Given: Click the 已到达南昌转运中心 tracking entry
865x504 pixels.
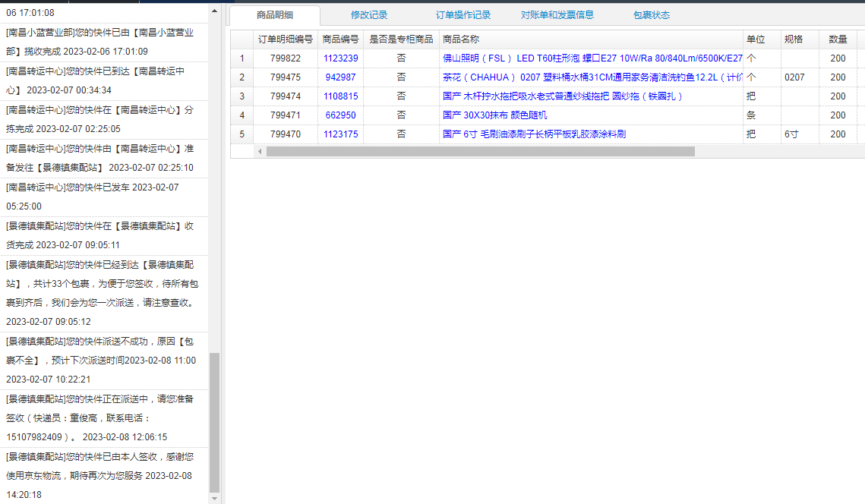Looking at the screenshot, I should [x=104, y=80].
